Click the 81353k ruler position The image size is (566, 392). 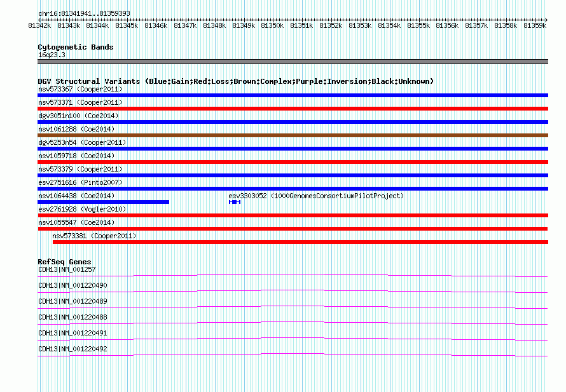[x=360, y=25]
